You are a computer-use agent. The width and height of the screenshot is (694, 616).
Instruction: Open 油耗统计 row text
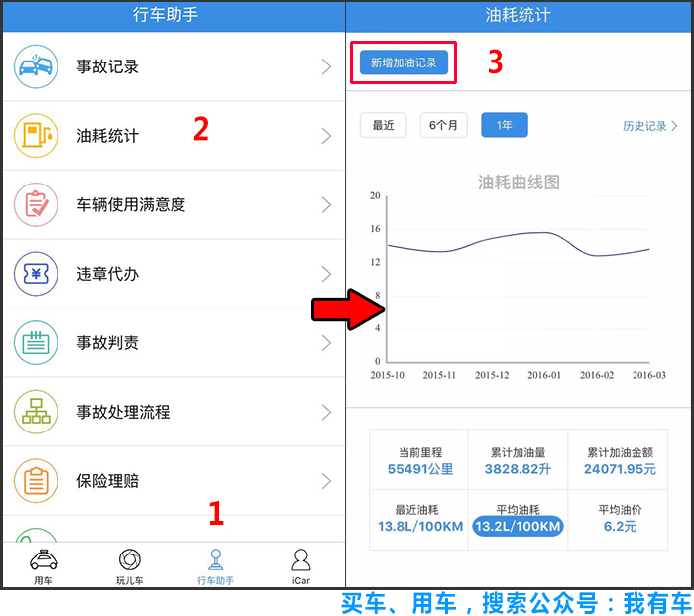pyautogui.click(x=107, y=136)
